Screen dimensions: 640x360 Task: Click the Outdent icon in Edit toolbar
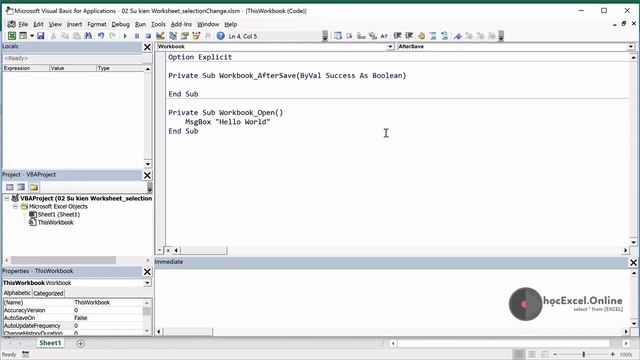[x=409, y=36]
